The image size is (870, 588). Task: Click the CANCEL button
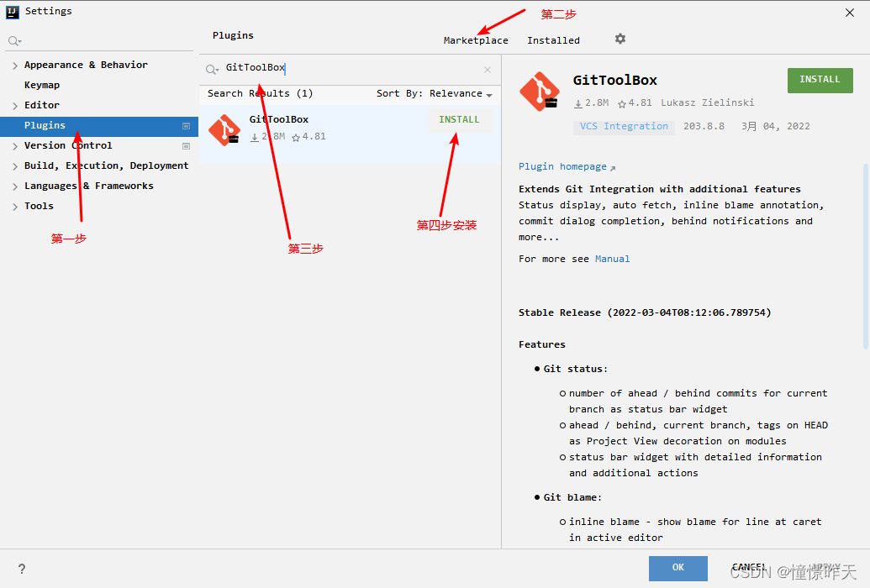(x=749, y=568)
